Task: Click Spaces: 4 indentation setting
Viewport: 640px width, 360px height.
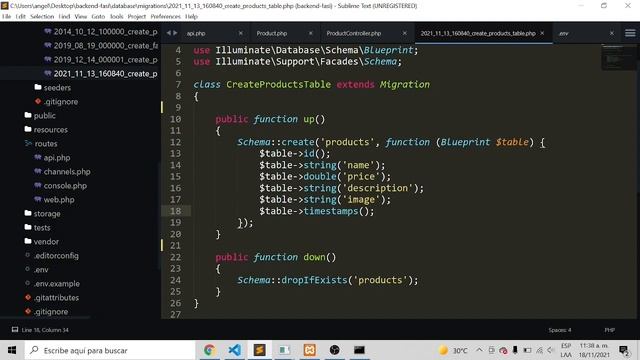Action: pos(560,330)
